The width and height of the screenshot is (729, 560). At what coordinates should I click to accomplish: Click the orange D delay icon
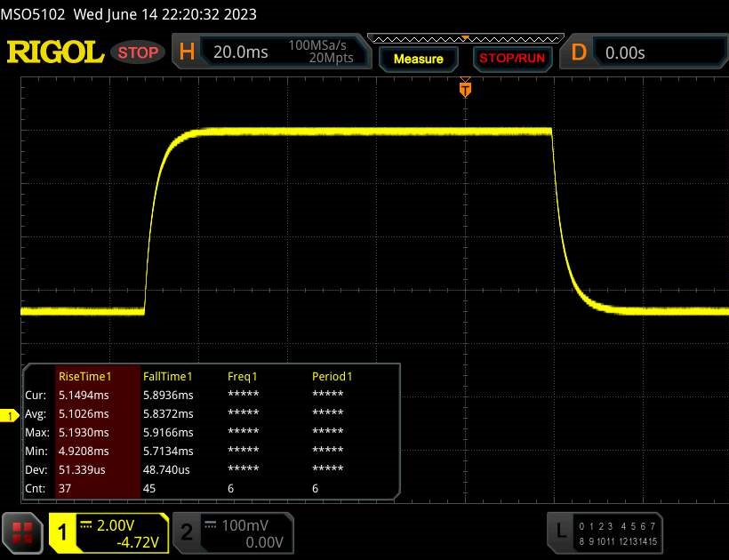coord(579,52)
